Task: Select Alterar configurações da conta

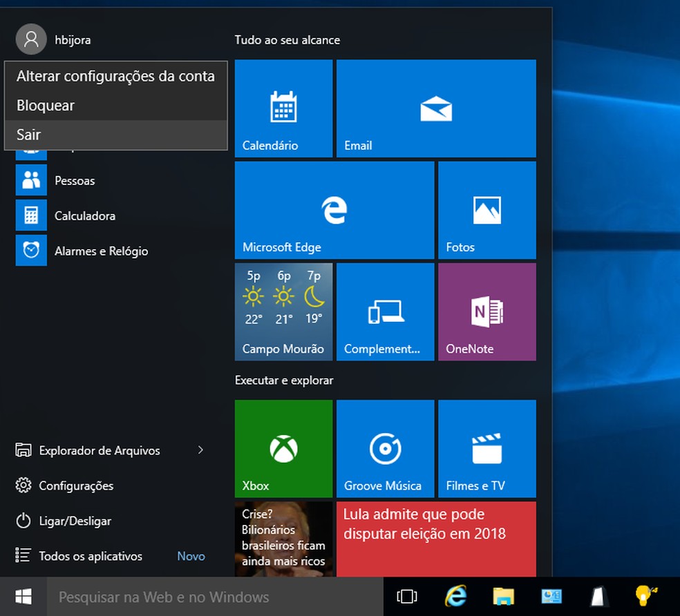Action: point(115,76)
